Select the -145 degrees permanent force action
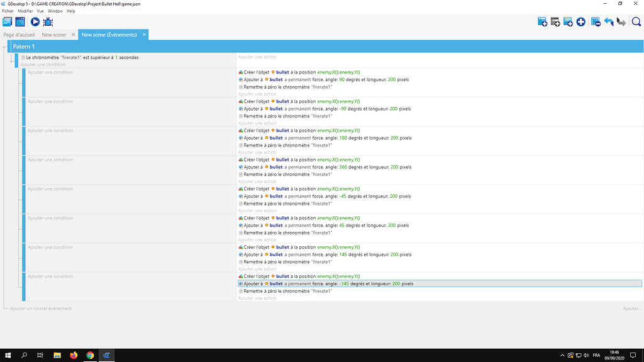 (x=327, y=283)
